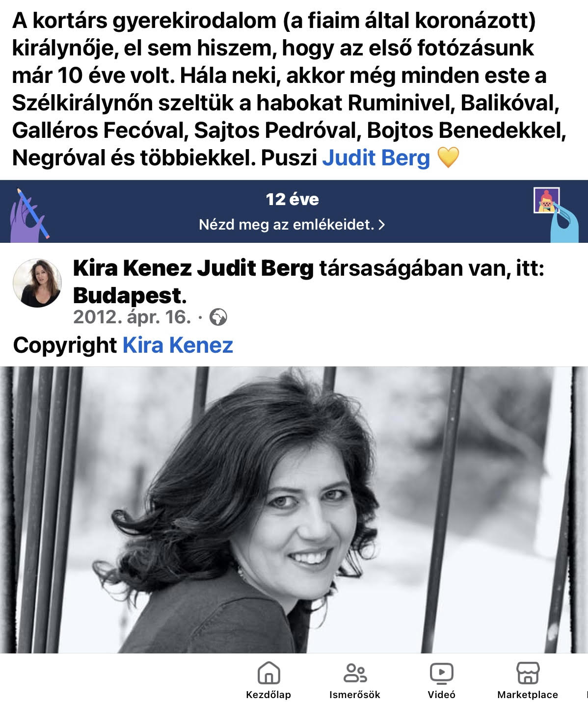
Task: Click Judit Berg name in post header
Action: tap(255, 268)
